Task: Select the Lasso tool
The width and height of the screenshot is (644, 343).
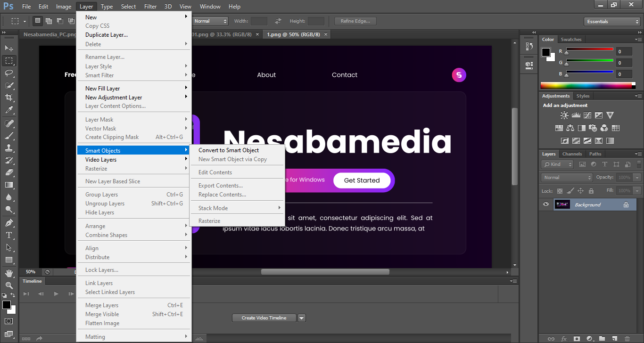Action: point(9,73)
